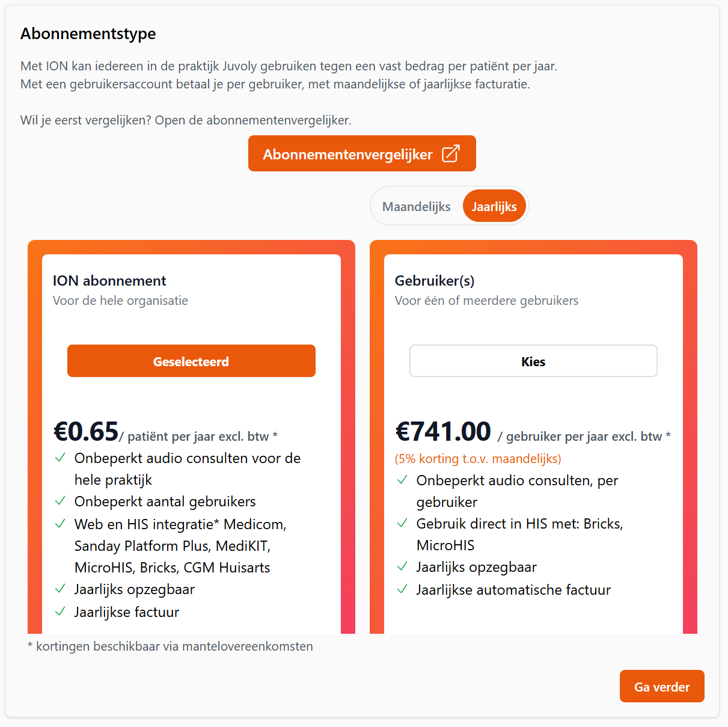Click checkmark by "Jaarlijks opzegbaar" in Gebruiker(s) card
Screen dimensions: 728x727
(x=402, y=566)
